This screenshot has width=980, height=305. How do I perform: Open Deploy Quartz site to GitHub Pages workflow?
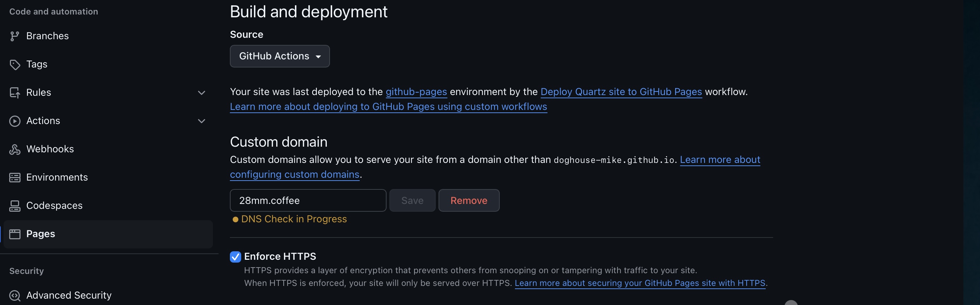(621, 92)
